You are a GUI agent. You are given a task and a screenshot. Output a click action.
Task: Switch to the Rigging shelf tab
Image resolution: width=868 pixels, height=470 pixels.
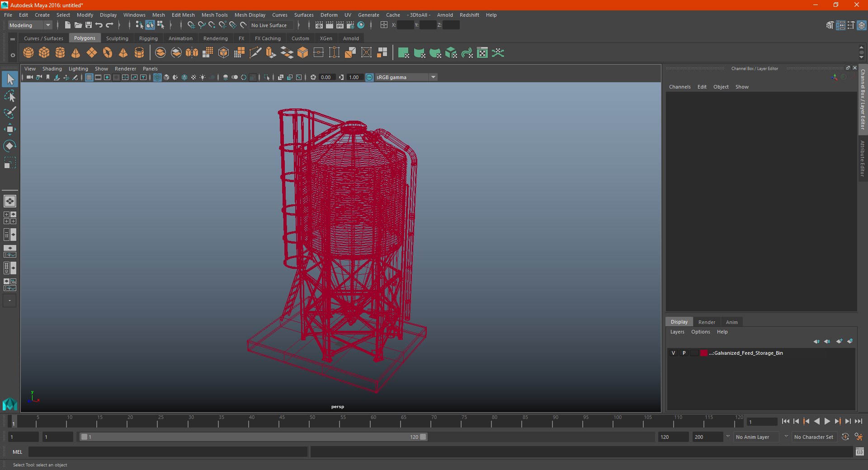click(x=148, y=38)
